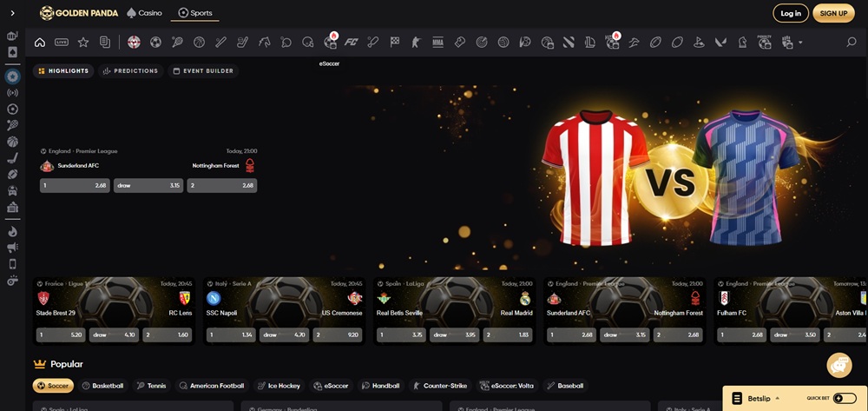
Task: Click the sidebar live broadcast icon
Action: pyautogui.click(x=13, y=93)
